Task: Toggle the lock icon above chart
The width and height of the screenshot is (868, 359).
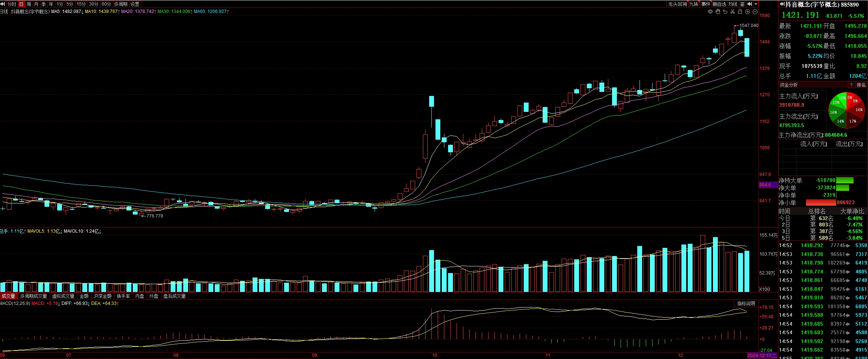Action: [740, 12]
